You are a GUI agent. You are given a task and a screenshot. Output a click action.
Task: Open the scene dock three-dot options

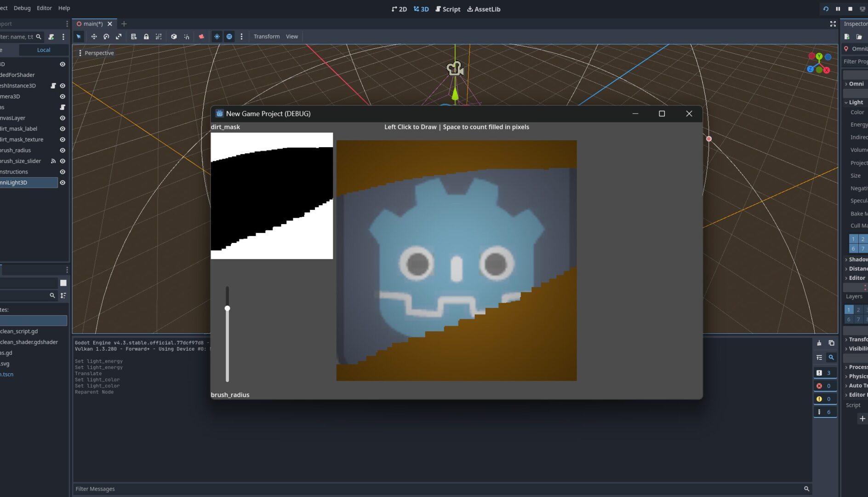(x=63, y=37)
